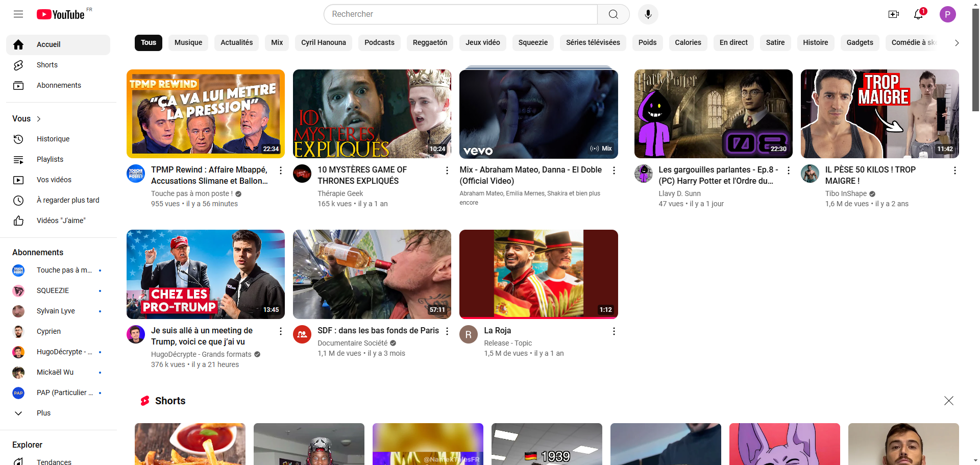Open the hamburger guide menu
Screen dimensions: 980x465
click(x=18, y=14)
